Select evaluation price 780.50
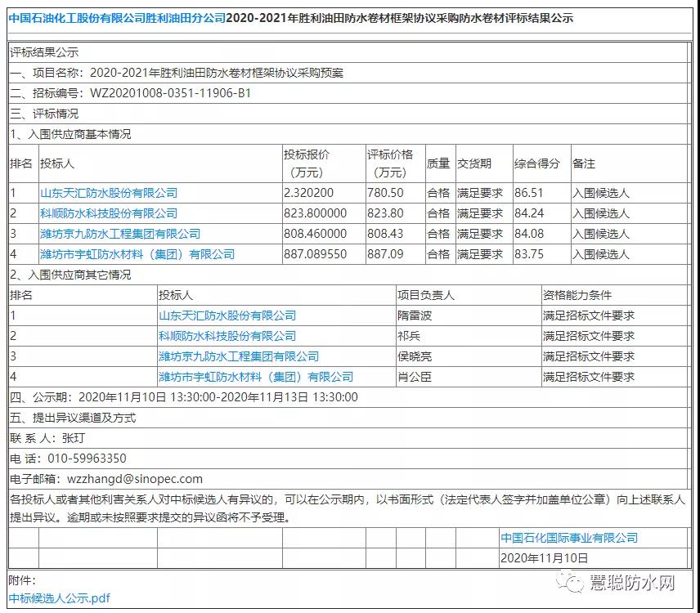This screenshot has height=613, width=700. click(385, 193)
